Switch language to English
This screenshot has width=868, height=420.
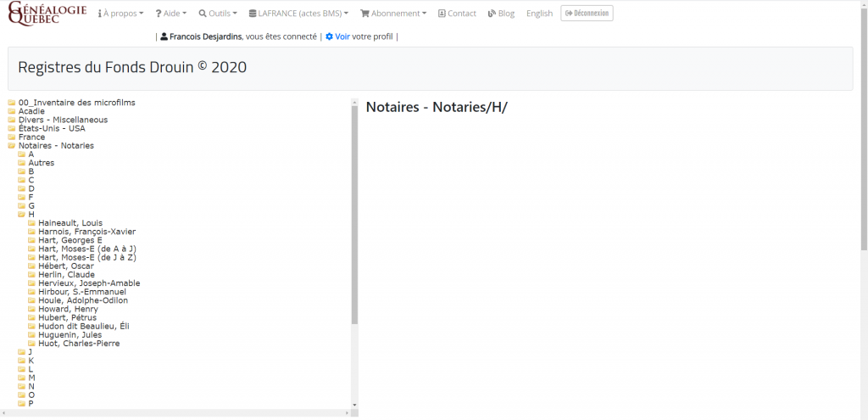pos(539,14)
